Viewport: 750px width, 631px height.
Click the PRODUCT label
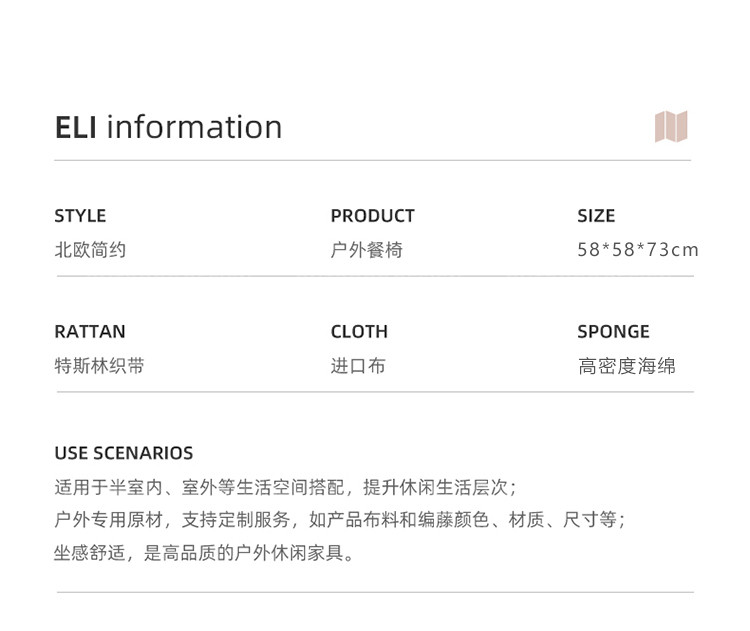pos(372,216)
